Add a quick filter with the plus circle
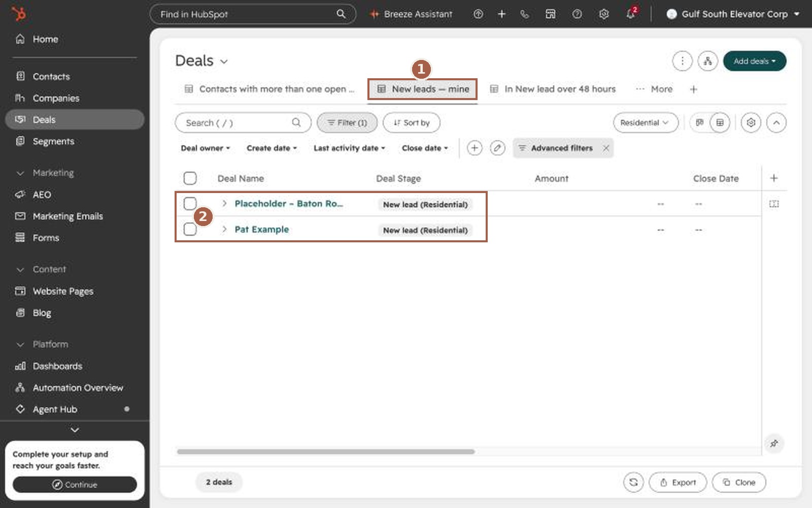The height and width of the screenshot is (508, 812). click(x=474, y=148)
